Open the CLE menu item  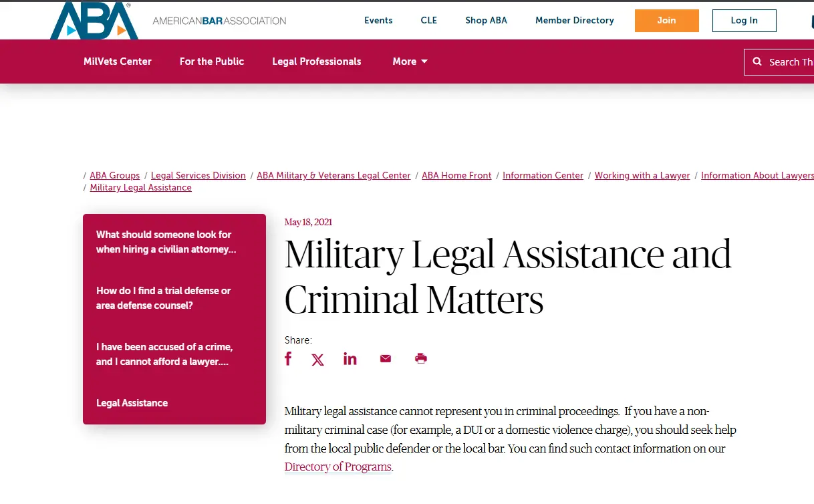tap(429, 21)
